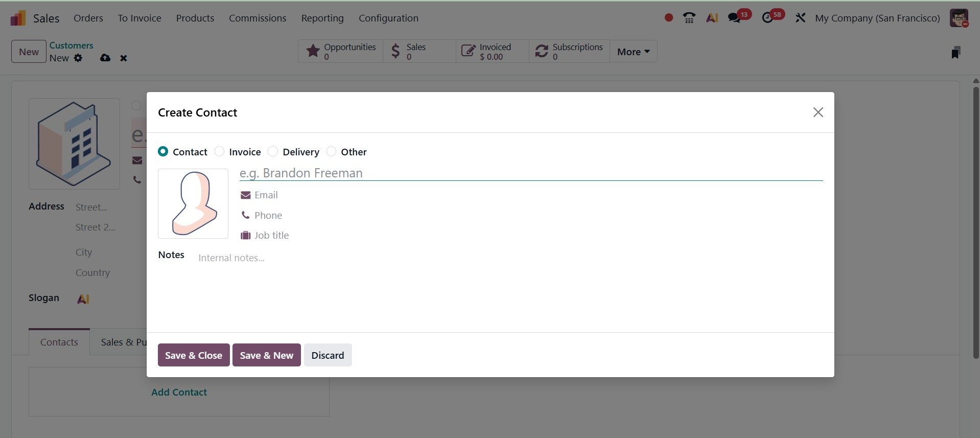Click the Save & Close button
Screen dimensions: 980x438
[194, 355]
